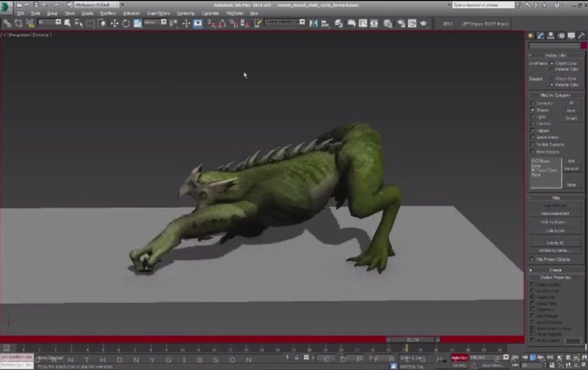Toggle the Angle Snap icon
Screen dimensions: 588x370
[x=222, y=23]
